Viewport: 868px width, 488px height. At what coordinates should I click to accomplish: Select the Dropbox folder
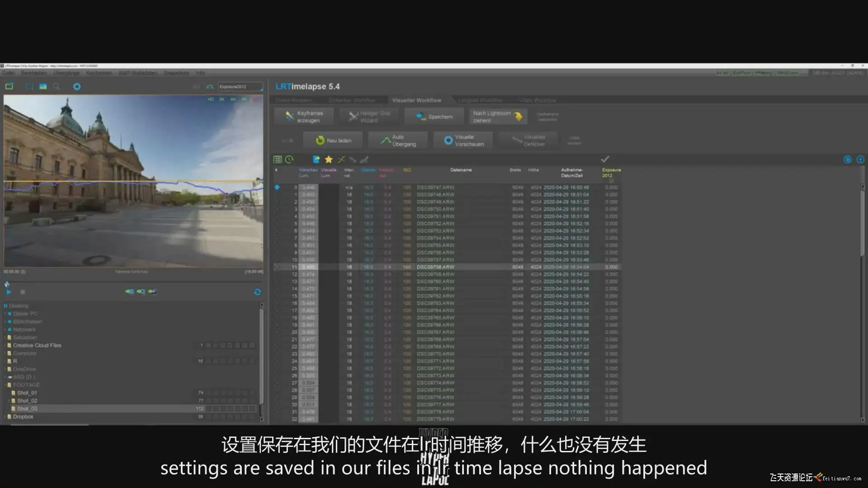click(23, 417)
